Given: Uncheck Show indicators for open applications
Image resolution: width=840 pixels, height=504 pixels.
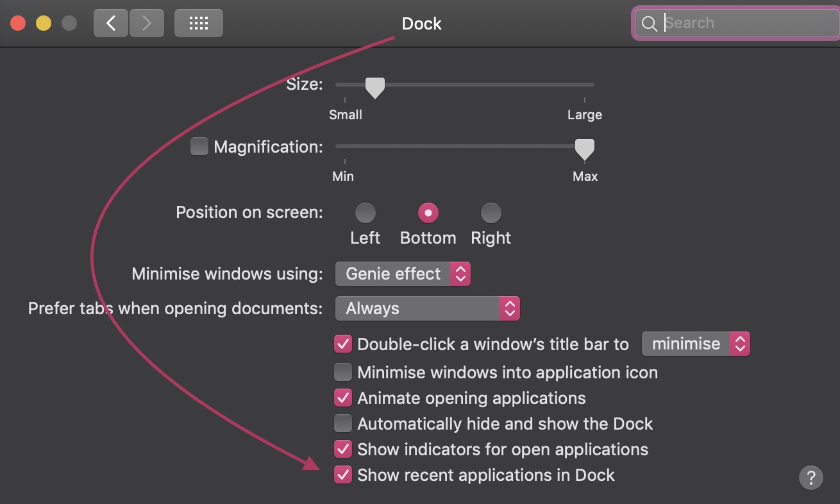Looking at the screenshot, I should [x=343, y=449].
